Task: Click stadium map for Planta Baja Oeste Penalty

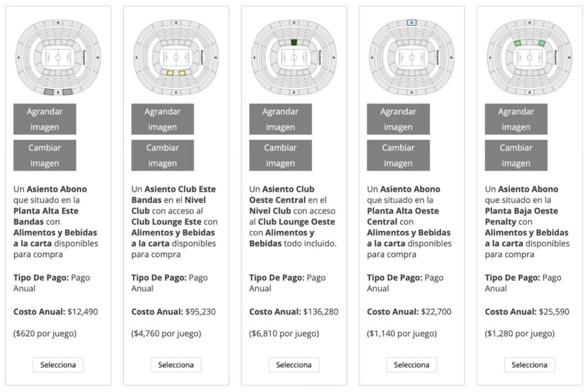Action: click(x=529, y=57)
